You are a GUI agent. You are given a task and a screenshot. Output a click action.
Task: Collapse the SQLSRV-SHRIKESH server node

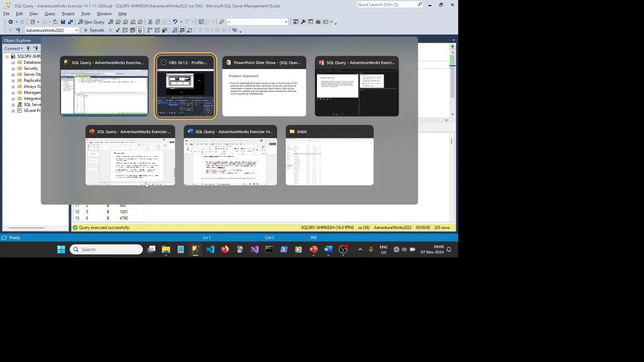coord(7,56)
